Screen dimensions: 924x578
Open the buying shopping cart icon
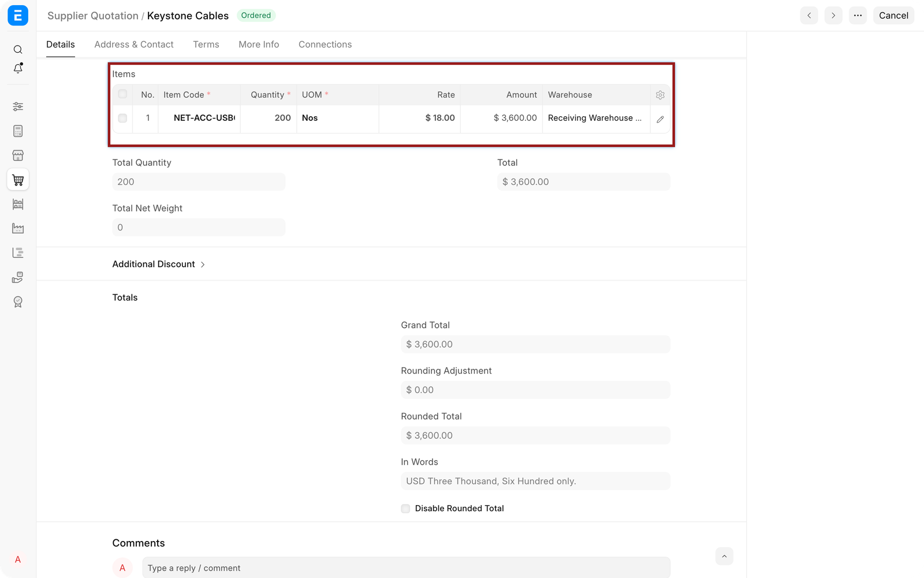point(18,180)
